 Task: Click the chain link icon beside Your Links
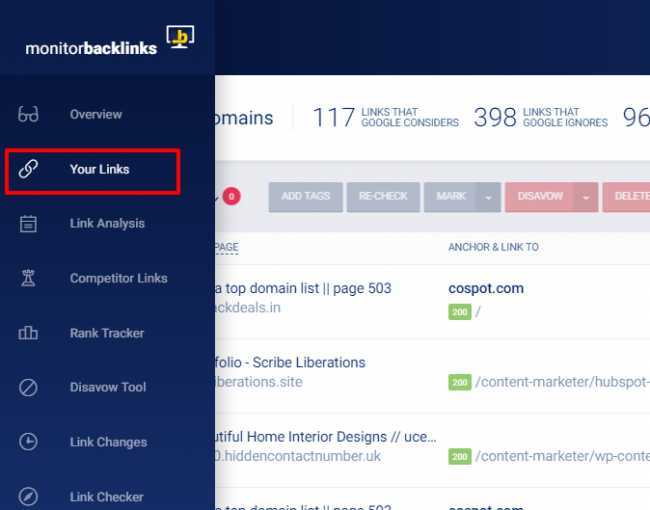point(28,169)
